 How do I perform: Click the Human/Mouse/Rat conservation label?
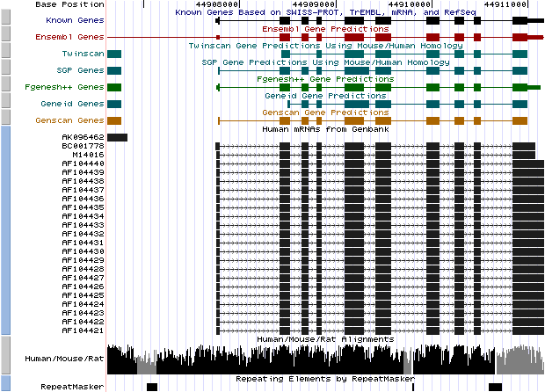click(x=65, y=359)
